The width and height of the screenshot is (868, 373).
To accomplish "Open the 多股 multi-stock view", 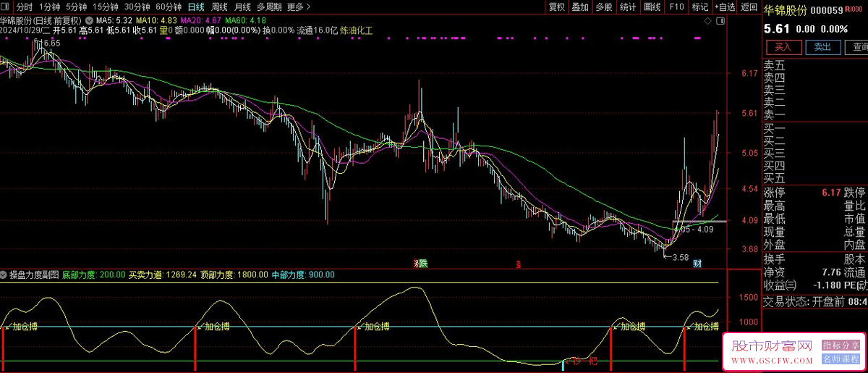I will [x=604, y=7].
